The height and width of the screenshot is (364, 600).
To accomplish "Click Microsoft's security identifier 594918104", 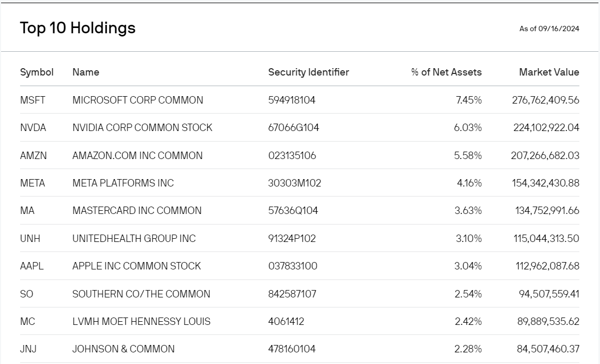I will click(291, 100).
